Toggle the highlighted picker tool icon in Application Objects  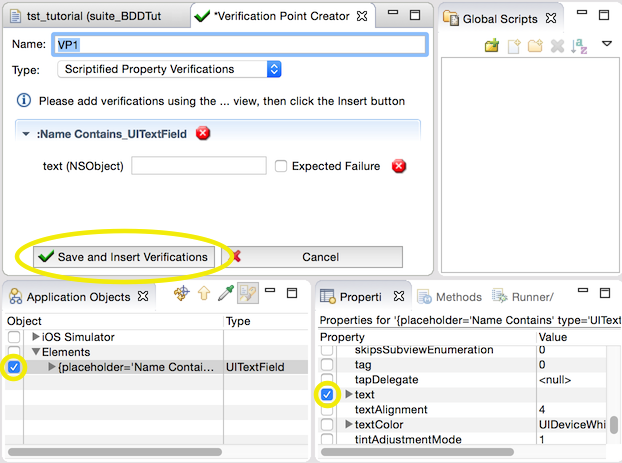pyautogui.click(x=248, y=293)
